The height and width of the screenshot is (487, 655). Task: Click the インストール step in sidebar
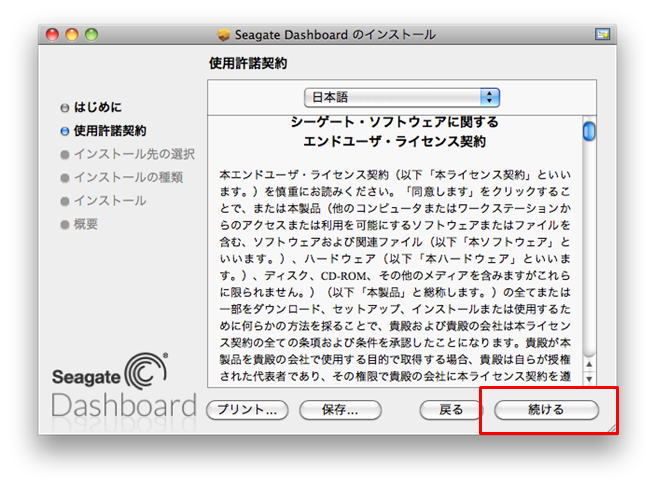tap(103, 201)
